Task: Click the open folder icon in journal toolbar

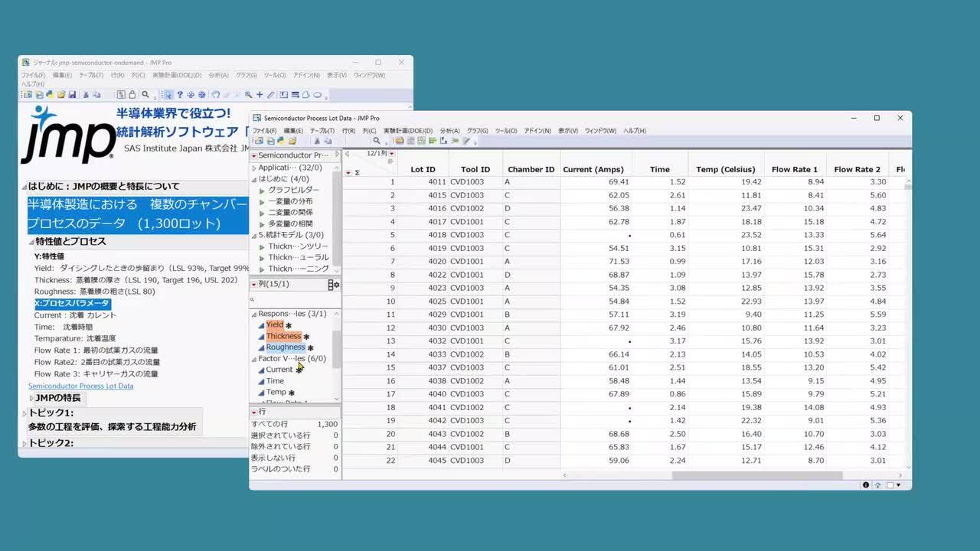Action: [61, 95]
